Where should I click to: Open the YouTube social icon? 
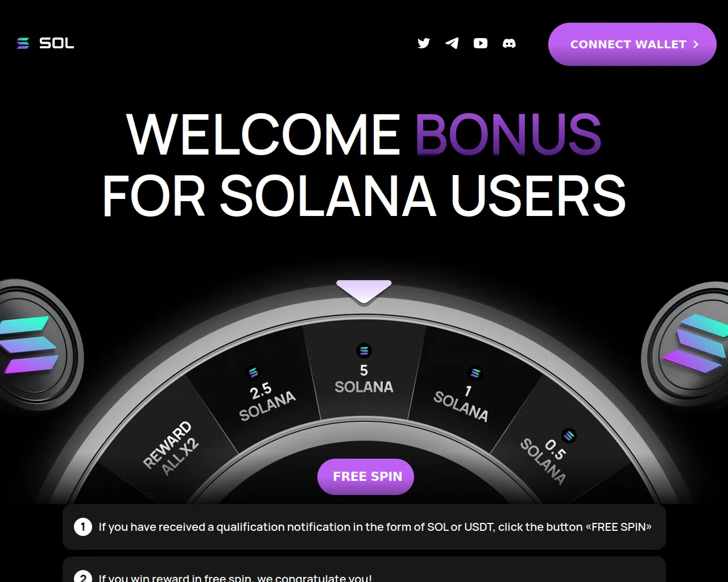point(481,43)
